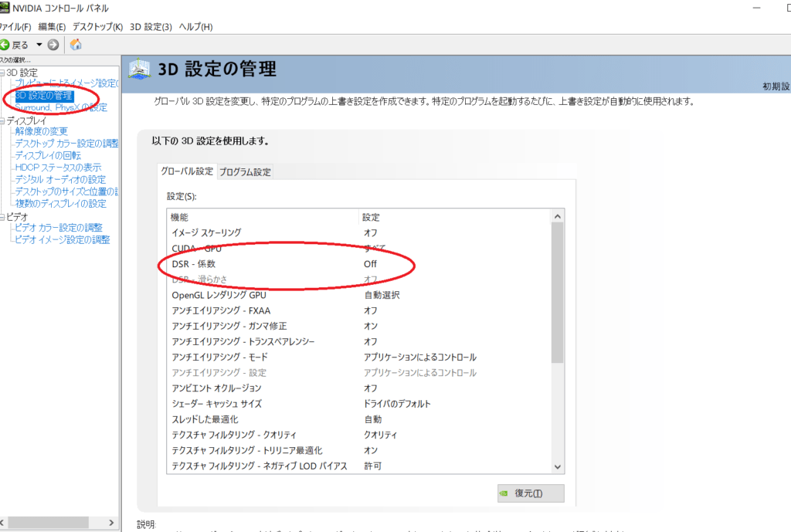Screen dimensions: 791x532
Task: Click the 許可 setting value
Action: (x=373, y=466)
